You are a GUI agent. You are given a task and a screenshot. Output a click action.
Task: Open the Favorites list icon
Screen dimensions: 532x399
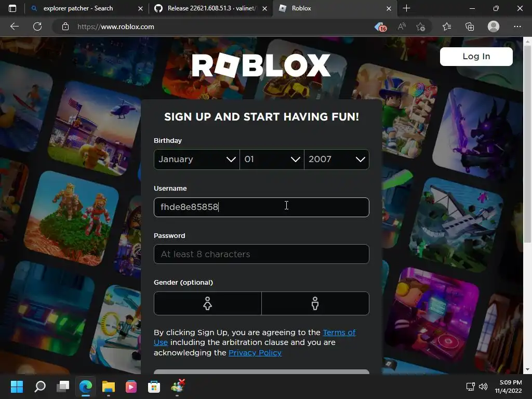(447, 26)
